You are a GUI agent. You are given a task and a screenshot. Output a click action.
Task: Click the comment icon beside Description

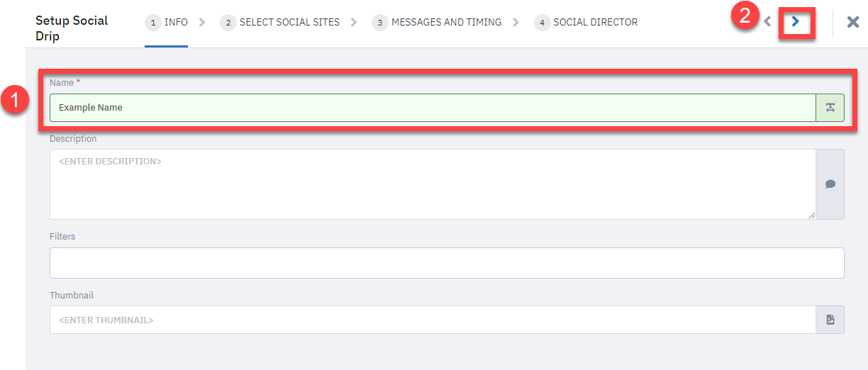(x=830, y=184)
